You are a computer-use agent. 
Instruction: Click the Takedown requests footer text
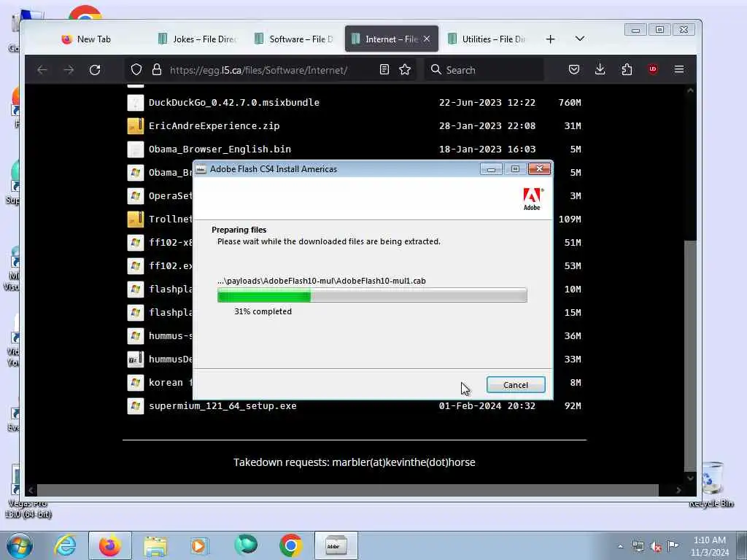pos(355,462)
